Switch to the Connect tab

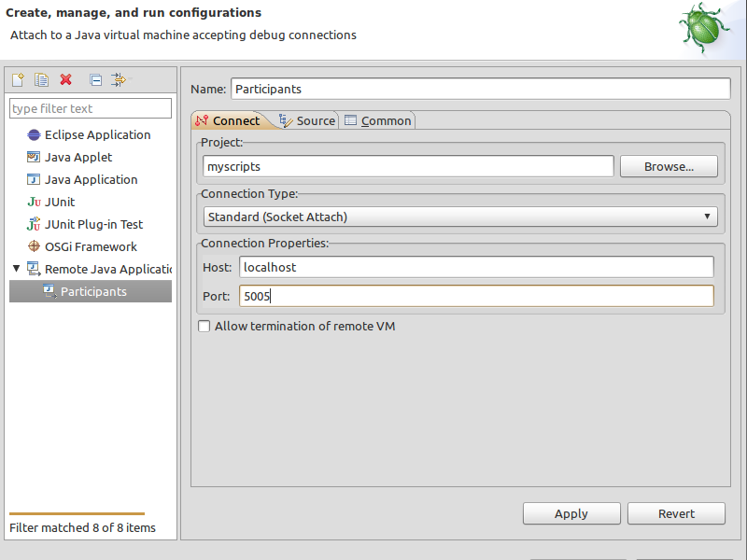click(229, 121)
